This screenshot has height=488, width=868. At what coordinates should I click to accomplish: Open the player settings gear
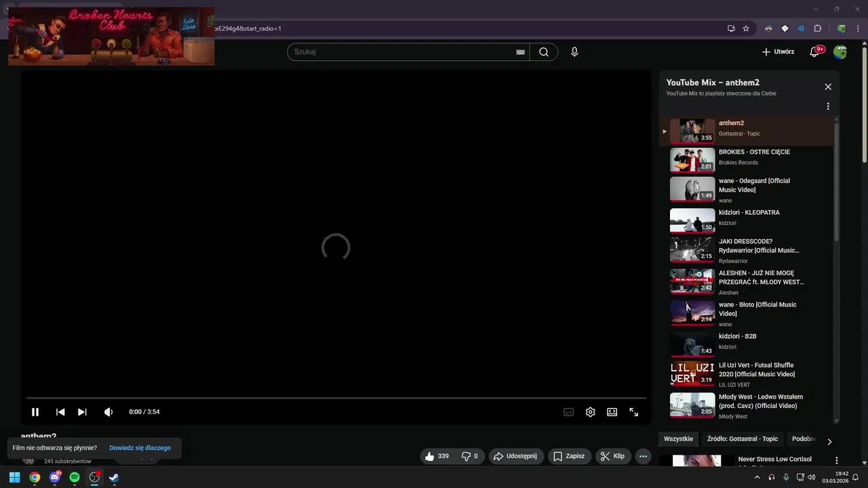[591, 412]
